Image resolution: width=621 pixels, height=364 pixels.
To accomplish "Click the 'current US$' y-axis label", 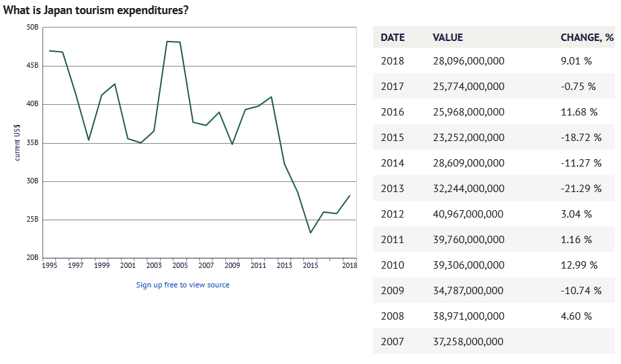I will coord(17,142).
